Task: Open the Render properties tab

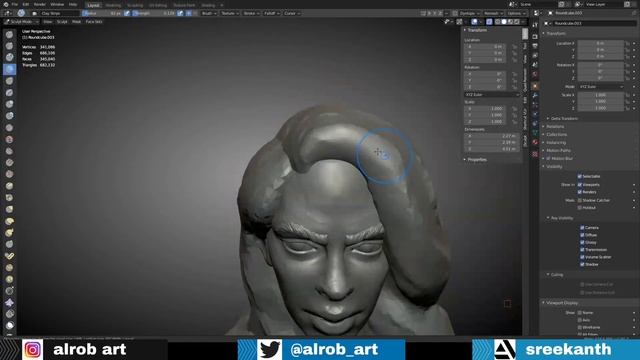Action: click(x=535, y=36)
